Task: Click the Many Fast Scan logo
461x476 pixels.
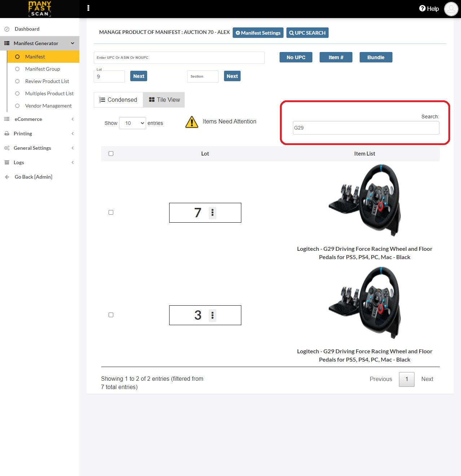Action: click(40, 9)
